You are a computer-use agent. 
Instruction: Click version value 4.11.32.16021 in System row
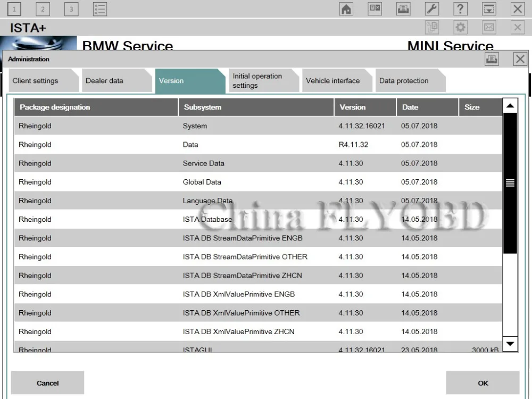tap(362, 126)
